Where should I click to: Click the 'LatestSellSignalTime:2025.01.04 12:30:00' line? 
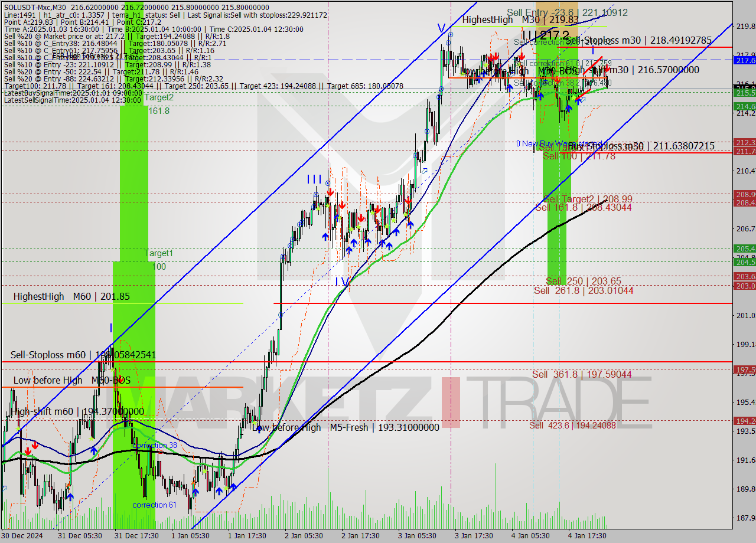coord(74,100)
